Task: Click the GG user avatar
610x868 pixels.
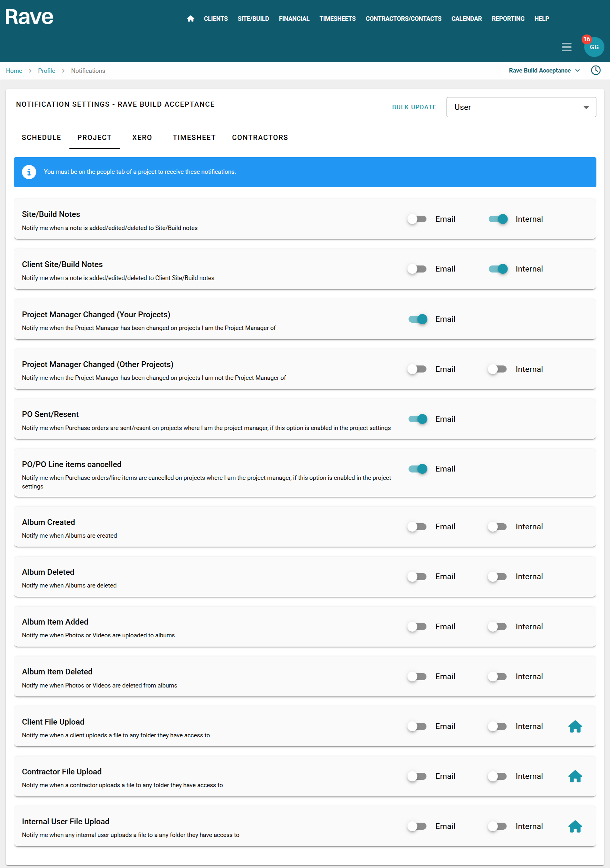Action: (x=594, y=47)
